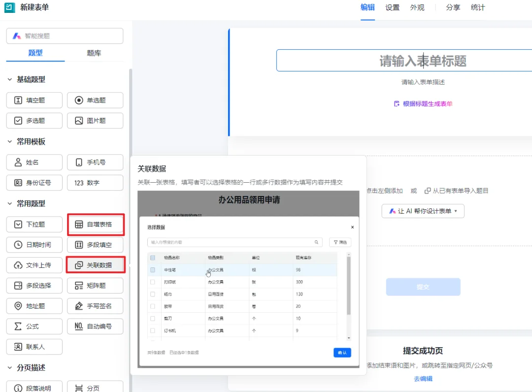Add a 手写签名 question
Image resolution: width=532 pixels, height=392 pixels.
[95, 306]
